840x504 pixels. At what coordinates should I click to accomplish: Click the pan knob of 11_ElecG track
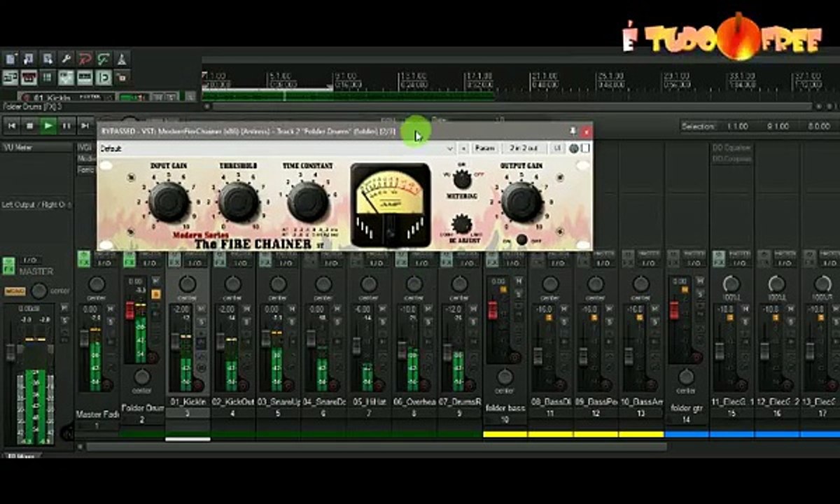click(x=731, y=283)
